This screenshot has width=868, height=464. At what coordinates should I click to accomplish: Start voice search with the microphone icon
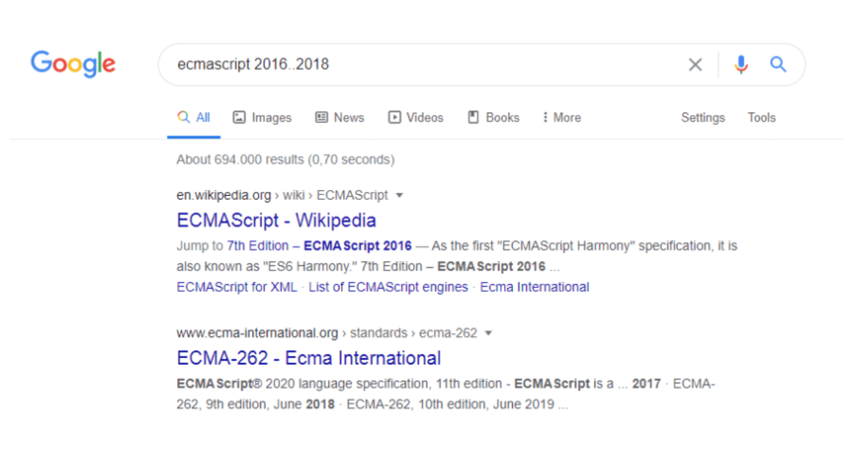741,65
